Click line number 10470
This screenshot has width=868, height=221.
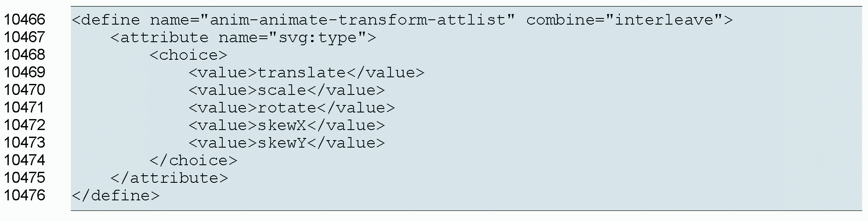(25, 90)
